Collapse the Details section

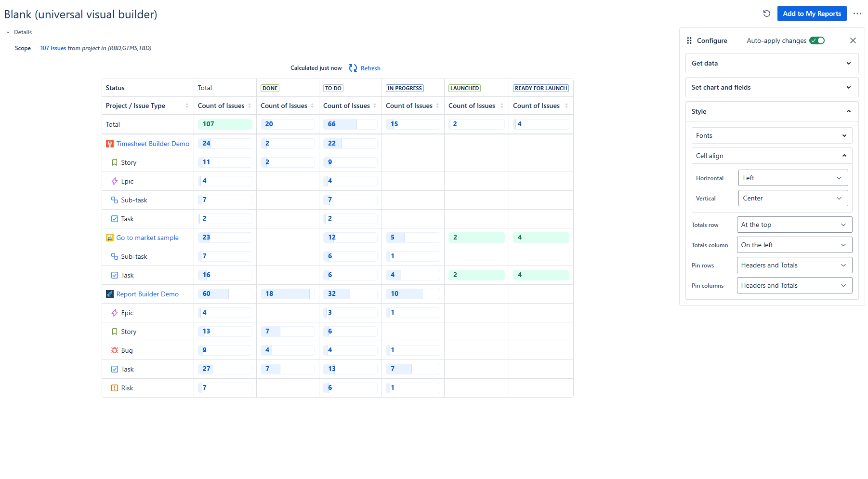pos(19,32)
